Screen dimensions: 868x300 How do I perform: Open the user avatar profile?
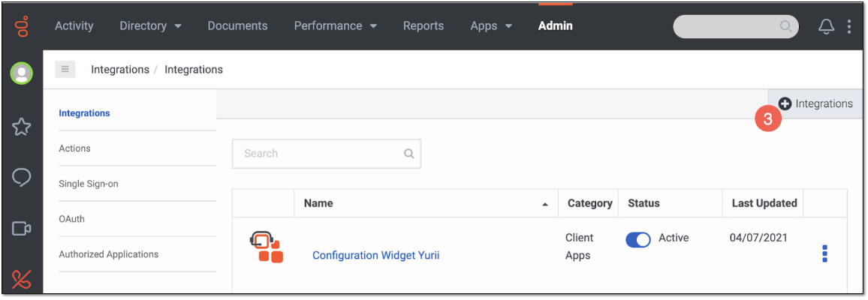[22, 73]
